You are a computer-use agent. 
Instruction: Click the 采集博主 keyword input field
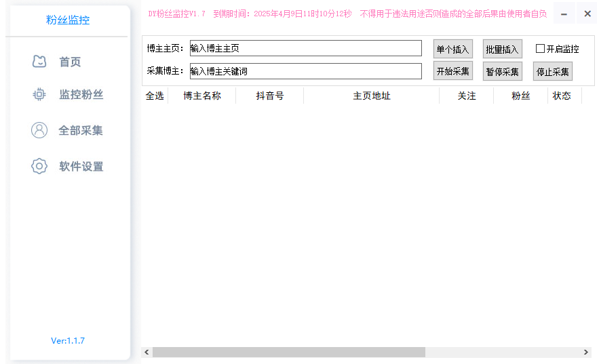[x=305, y=70]
